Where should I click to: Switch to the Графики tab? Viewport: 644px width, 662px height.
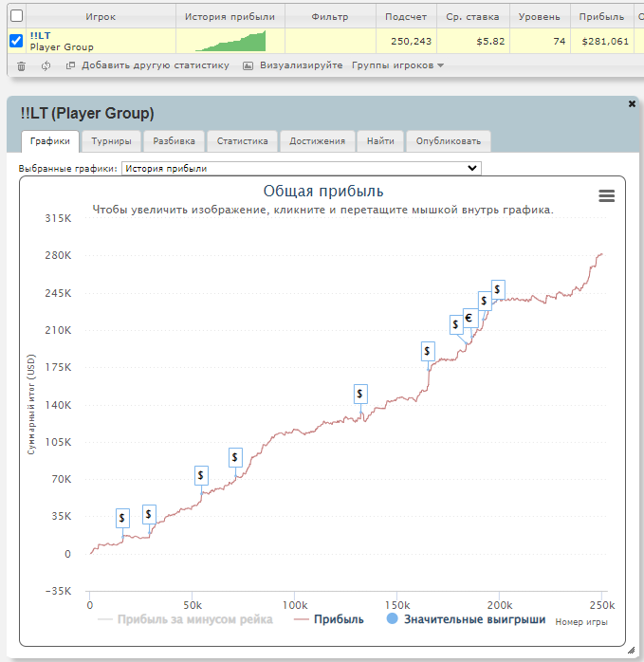[50, 141]
